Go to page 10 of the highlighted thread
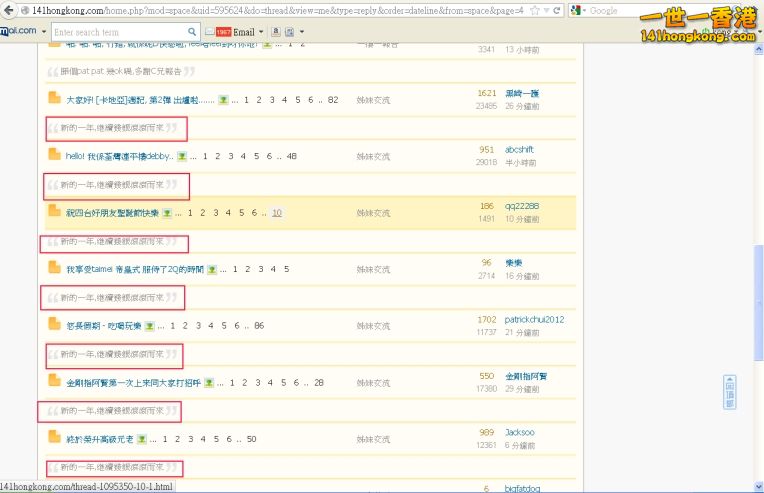The height and width of the screenshot is (493, 764). 276,213
